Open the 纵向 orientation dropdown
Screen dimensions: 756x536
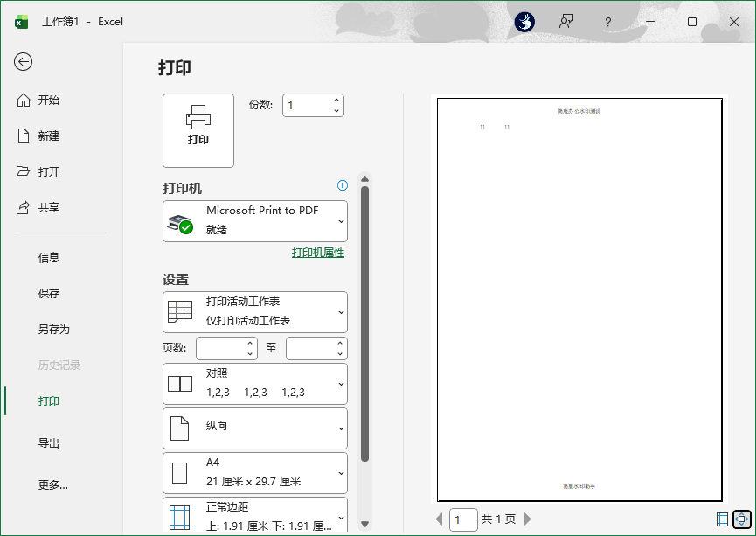pyautogui.click(x=254, y=428)
